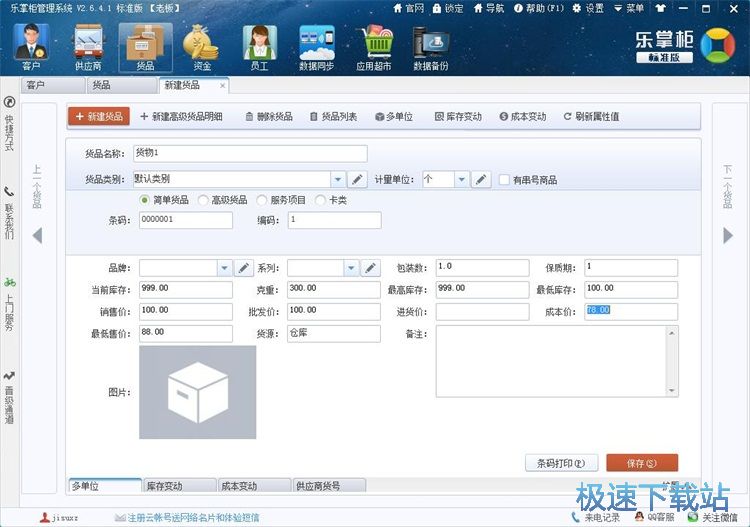750x527 pixels.
Task: Edit goods category with pencil icon
Action: point(357,180)
